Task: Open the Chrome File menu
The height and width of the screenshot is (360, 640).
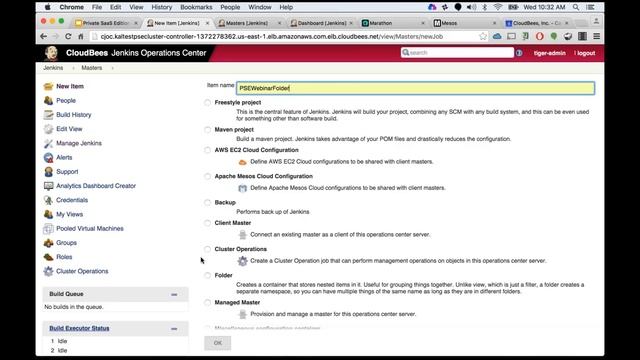Action: click(97, 7)
